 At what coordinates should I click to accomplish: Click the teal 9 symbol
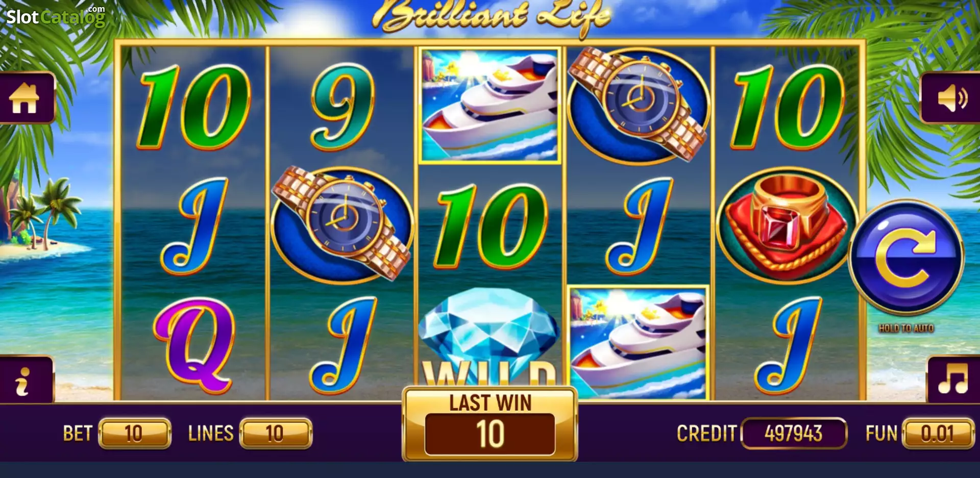point(342,107)
